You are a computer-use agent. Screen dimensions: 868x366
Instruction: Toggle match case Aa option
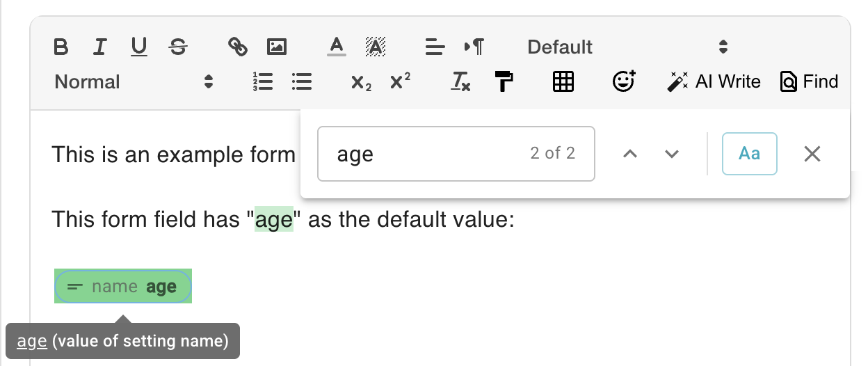pyautogui.click(x=749, y=154)
